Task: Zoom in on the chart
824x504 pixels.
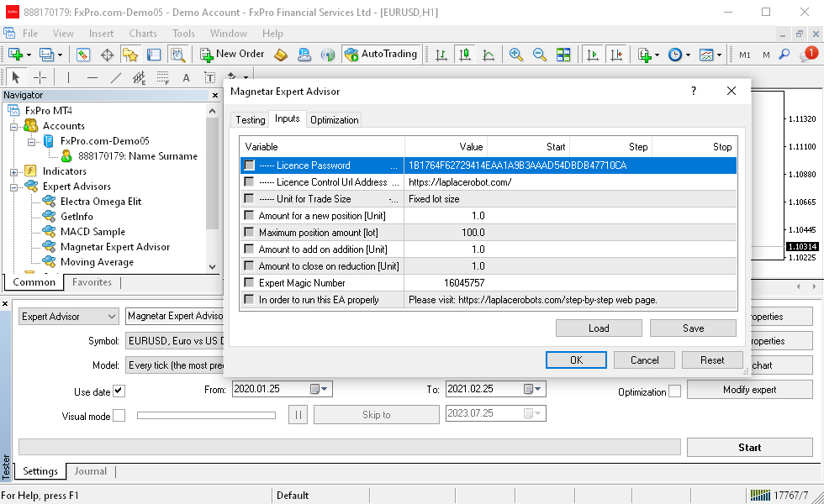Action: click(516, 54)
